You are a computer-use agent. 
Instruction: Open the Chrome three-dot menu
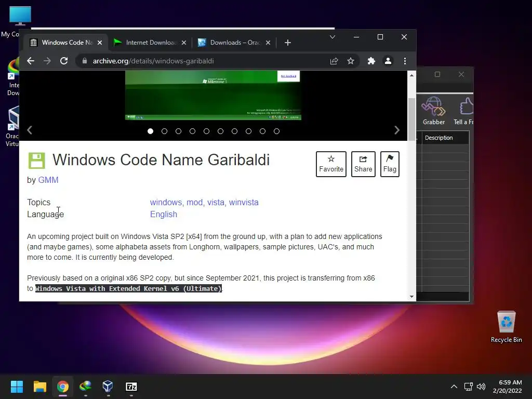coord(405,61)
